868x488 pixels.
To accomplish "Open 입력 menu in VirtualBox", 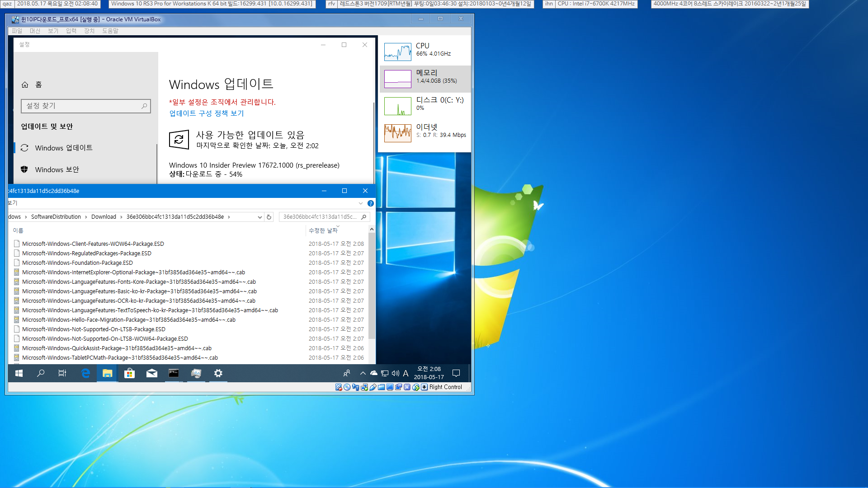I will [x=71, y=31].
